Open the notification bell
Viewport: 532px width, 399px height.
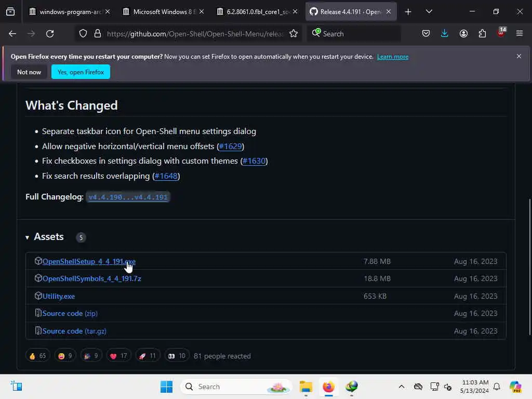497,387
